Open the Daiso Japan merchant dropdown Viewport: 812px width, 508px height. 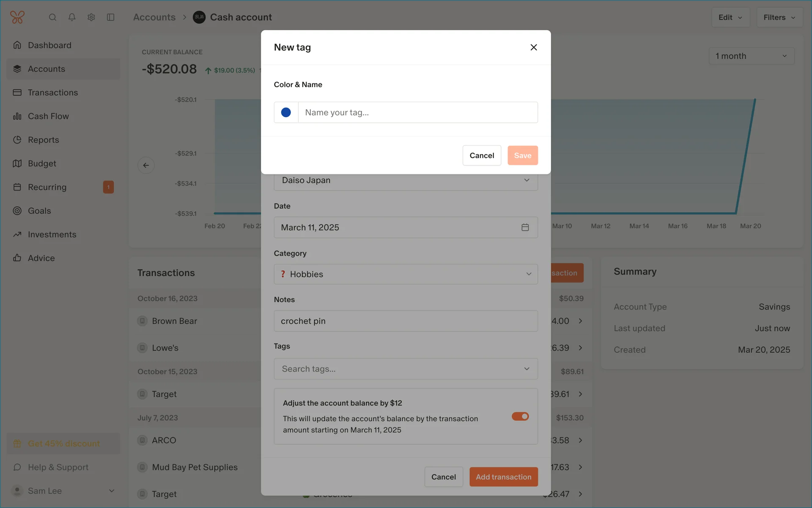tap(405, 180)
